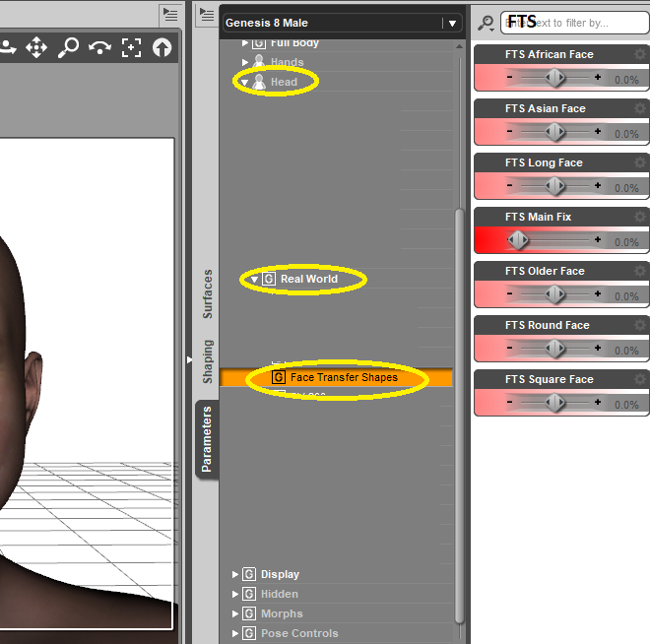Click the pane collapse arrow handle
Screen dimensions: 650x644
pos(189,359)
